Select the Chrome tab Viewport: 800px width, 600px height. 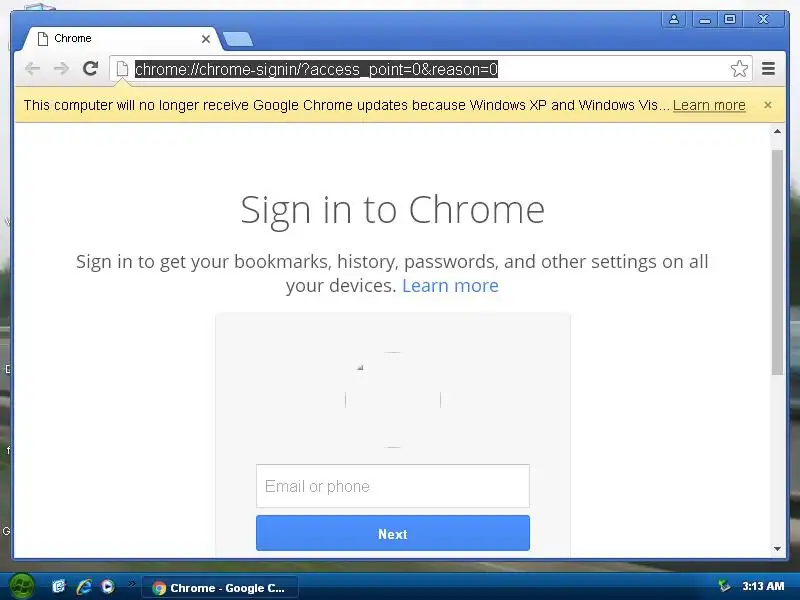[121, 39]
